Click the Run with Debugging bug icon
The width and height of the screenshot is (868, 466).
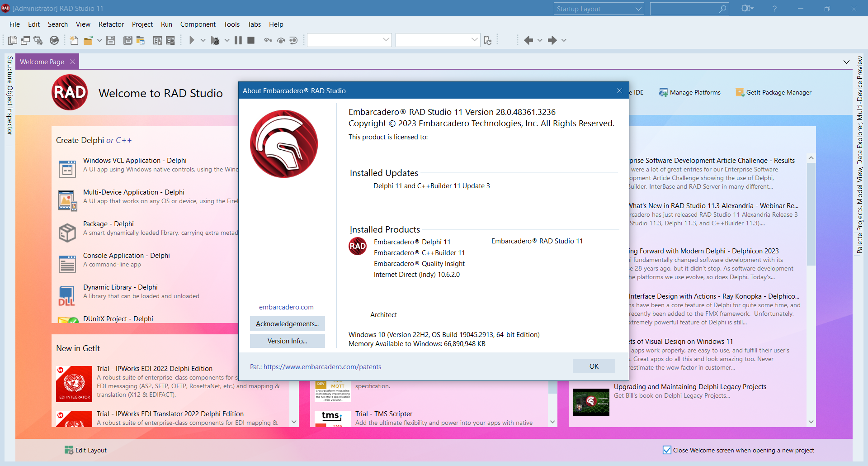216,40
